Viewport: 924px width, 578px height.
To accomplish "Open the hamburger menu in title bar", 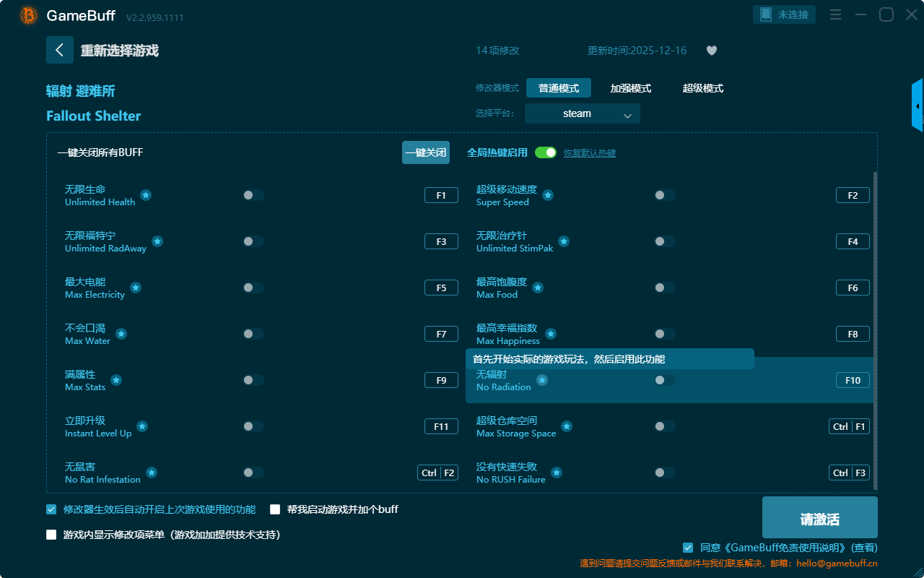I will [x=835, y=14].
